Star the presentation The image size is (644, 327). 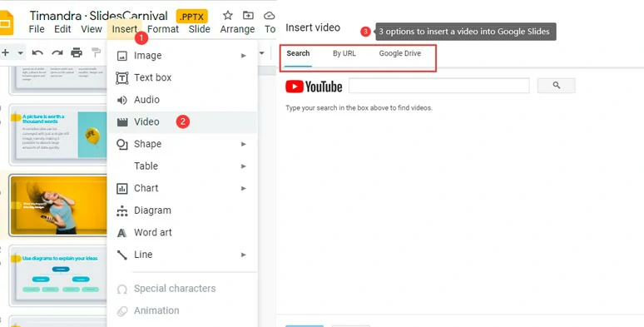[x=227, y=16]
